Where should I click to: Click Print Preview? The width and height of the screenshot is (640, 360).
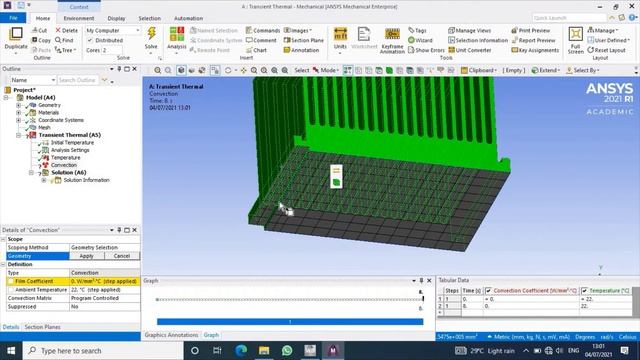(x=531, y=30)
